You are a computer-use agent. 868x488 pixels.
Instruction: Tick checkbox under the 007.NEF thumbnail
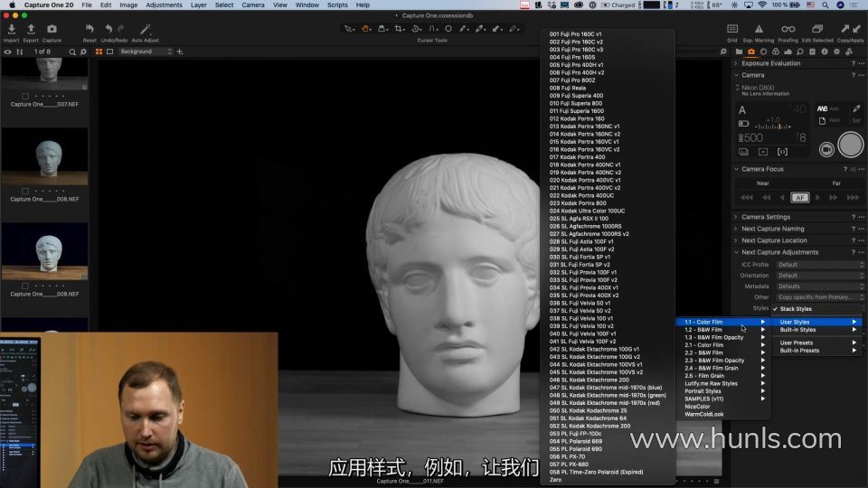[24, 96]
